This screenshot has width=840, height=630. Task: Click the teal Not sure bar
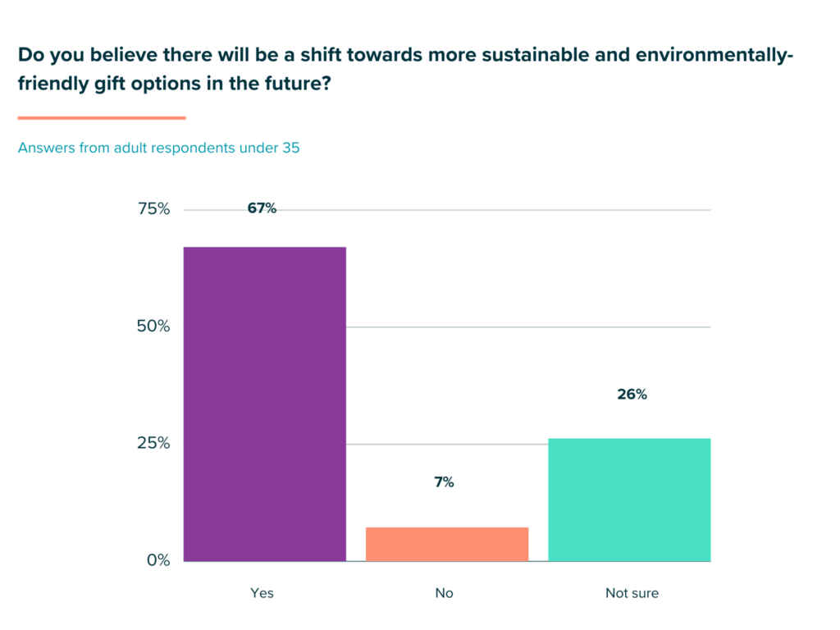(629, 500)
